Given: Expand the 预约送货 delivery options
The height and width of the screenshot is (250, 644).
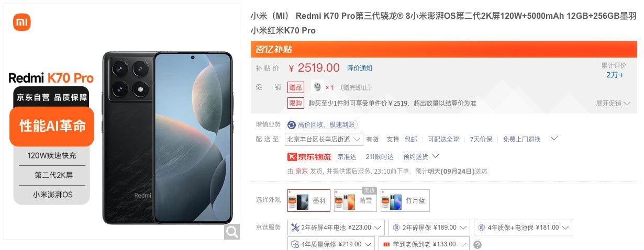Looking at the screenshot, I should 421,156.
